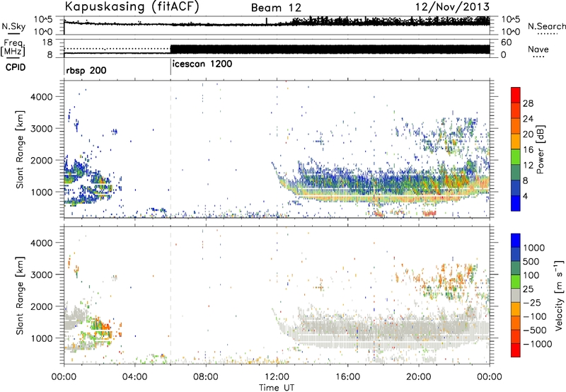This screenshot has width=566, height=392.
Task: Click the 60 Nave axis tick
Action: click(x=507, y=42)
